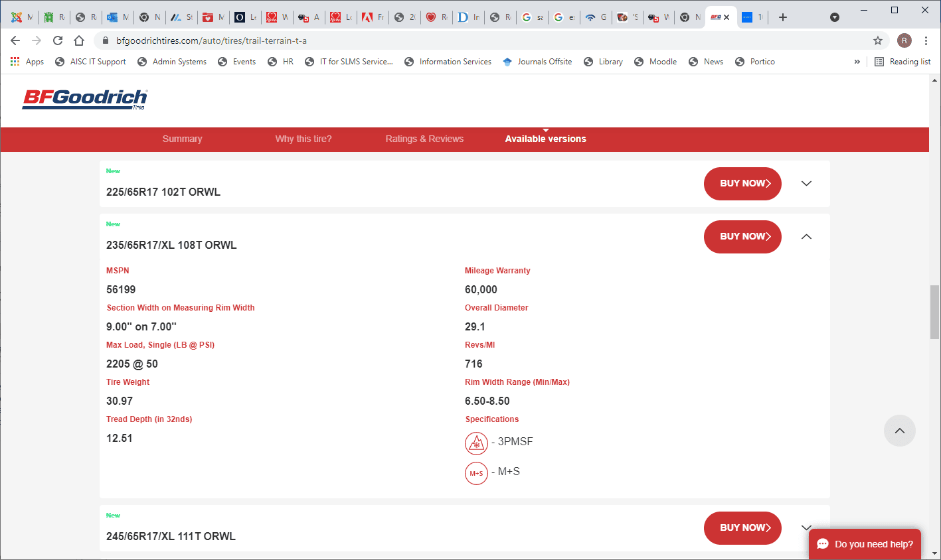Click the round back-to-top arrow button

[900, 431]
